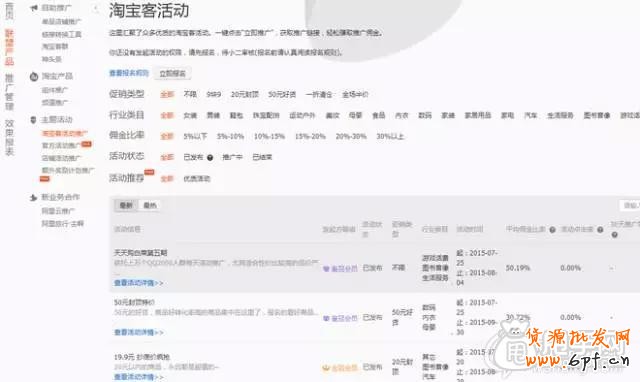Click the 新业务合作 sidebar section icon
640x382 pixels.
(33, 198)
